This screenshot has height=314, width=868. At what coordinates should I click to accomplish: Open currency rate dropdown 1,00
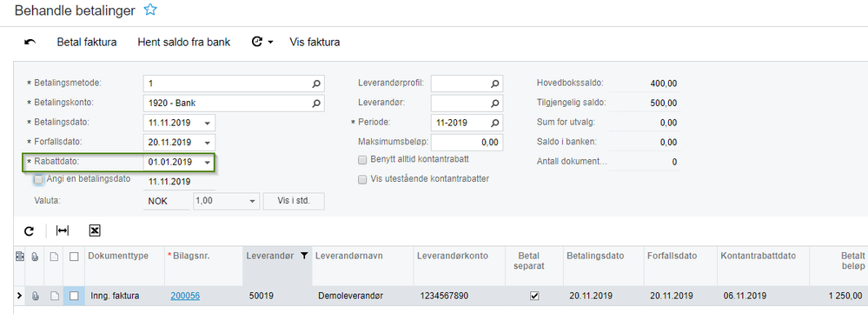click(253, 201)
